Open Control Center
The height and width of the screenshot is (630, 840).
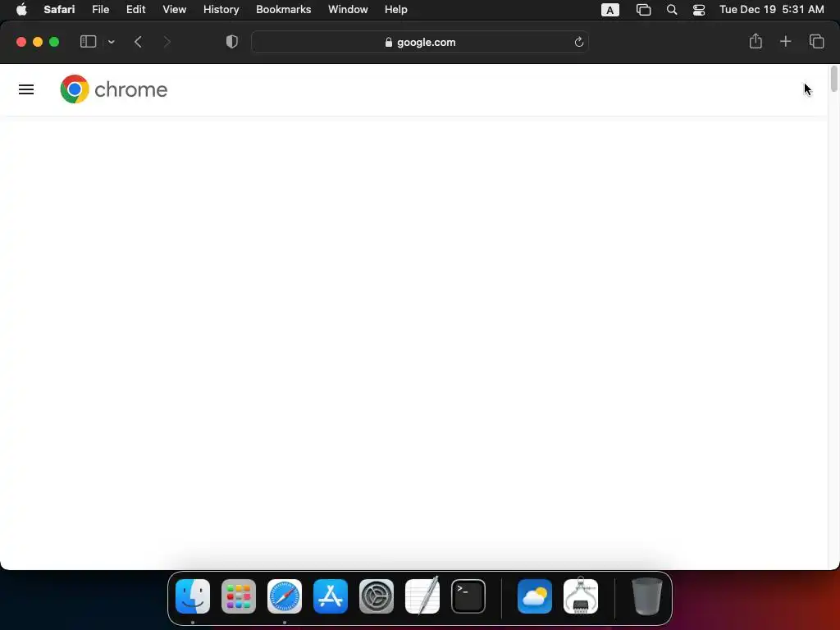click(x=699, y=10)
